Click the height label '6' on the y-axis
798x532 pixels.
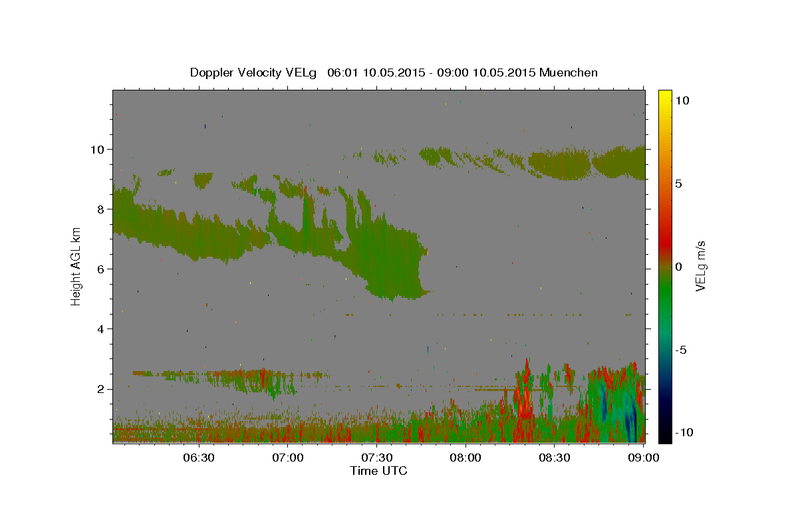tap(100, 269)
